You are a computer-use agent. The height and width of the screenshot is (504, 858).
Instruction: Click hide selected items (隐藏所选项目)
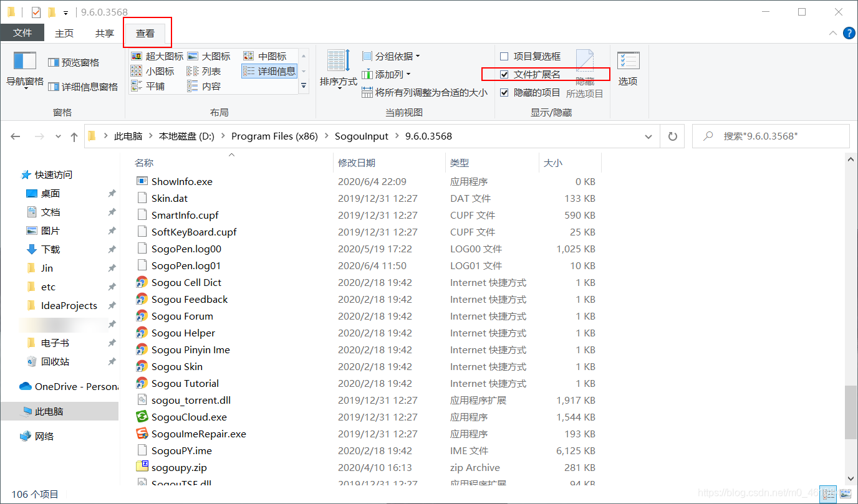tap(584, 74)
